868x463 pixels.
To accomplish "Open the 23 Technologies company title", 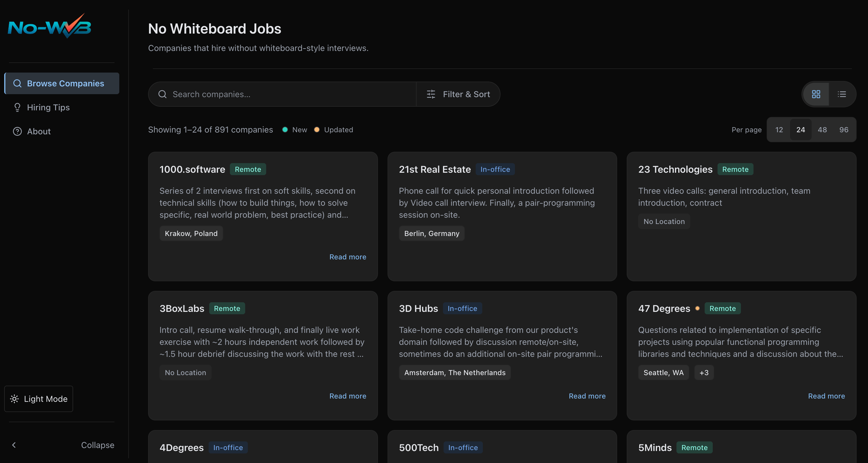I will pos(675,169).
